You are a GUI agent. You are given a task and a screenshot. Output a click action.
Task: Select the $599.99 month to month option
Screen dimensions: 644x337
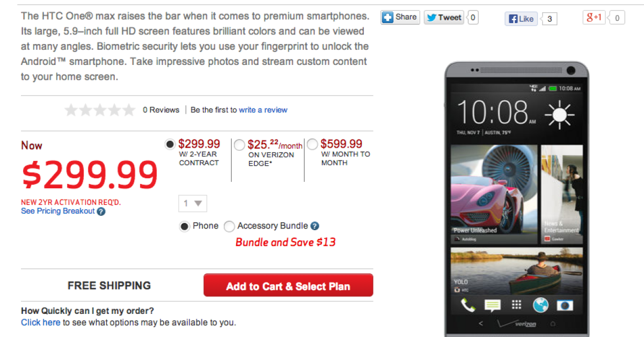point(312,144)
